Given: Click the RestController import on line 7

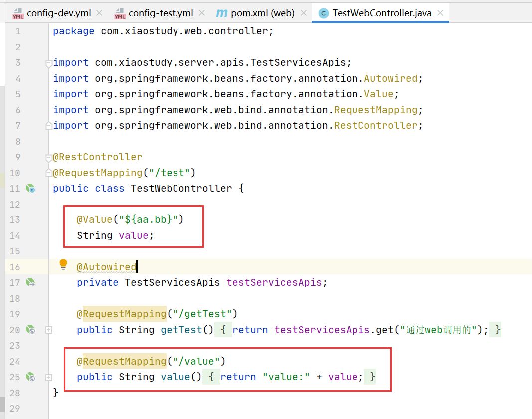Looking at the screenshot, I should [376, 126].
